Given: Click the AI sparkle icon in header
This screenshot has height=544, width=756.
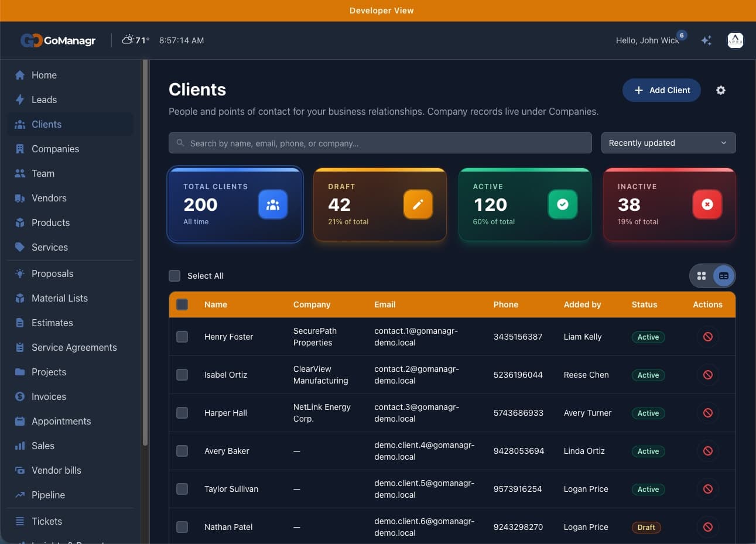Looking at the screenshot, I should 706,40.
